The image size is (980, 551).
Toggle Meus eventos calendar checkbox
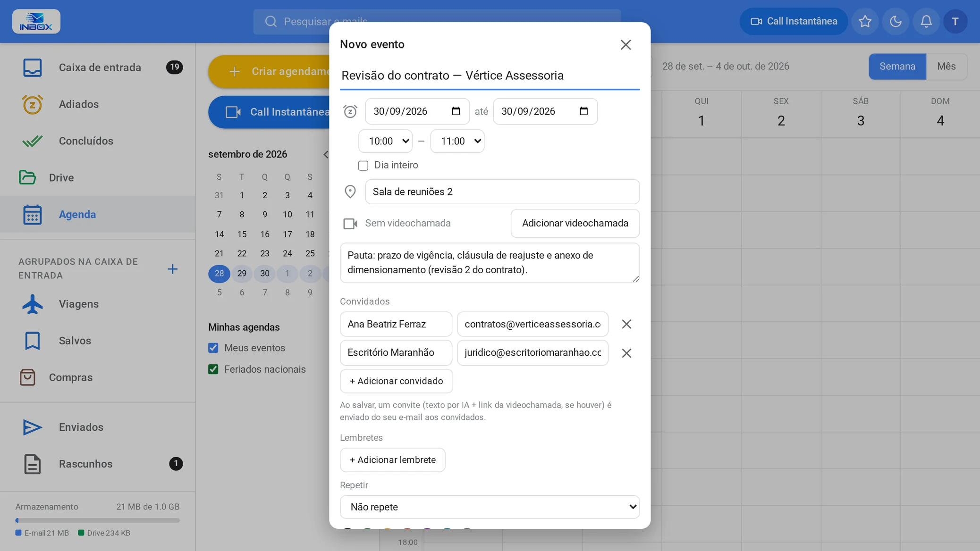[213, 348]
